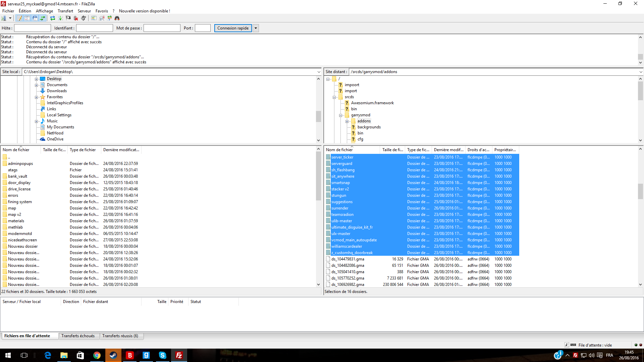Click the Connexion rapide button
Screen dimensions: 644x362
point(233,28)
